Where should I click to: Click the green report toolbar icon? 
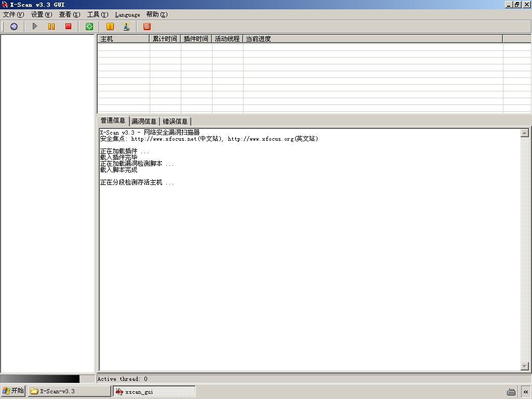[89, 26]
